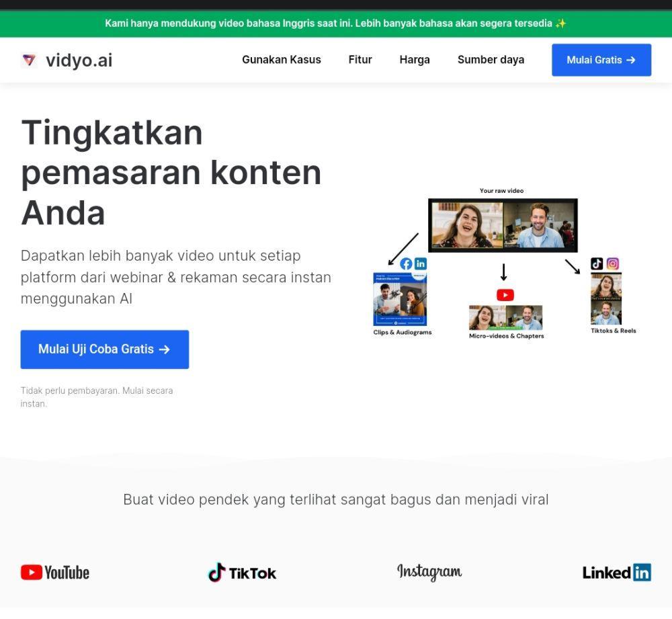Click the 'Dapatkan lebih banyak video' subheading

pyautogui.click(x=176, y=277)
